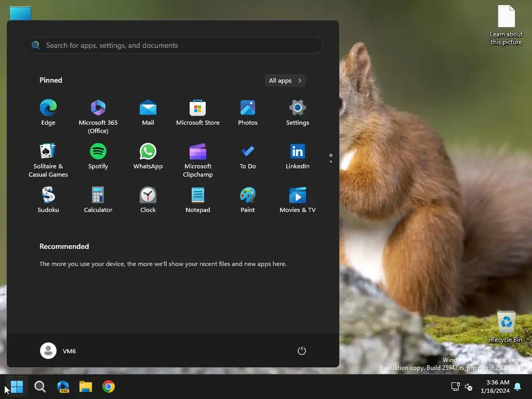Open Settings from the Start menu
The width and height of the screenshot is (532, 399).
click(x=298, y=113)
